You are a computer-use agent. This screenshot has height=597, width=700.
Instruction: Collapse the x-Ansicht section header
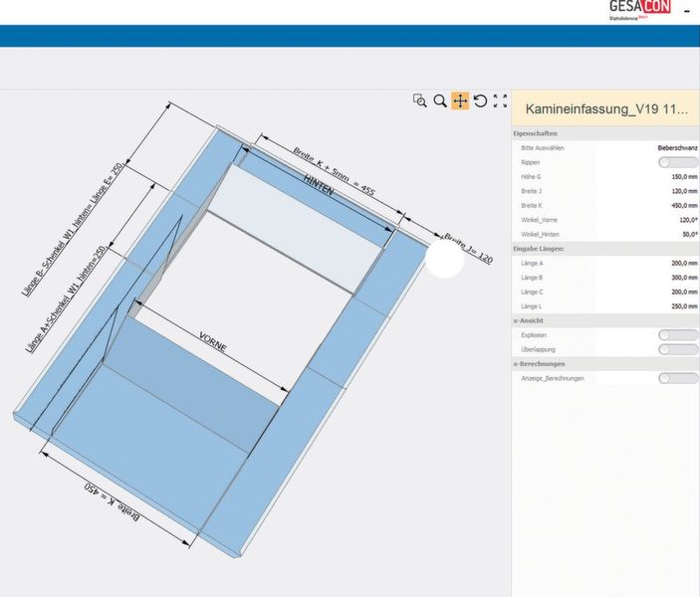pyautogui.click(x=530, y=321)
